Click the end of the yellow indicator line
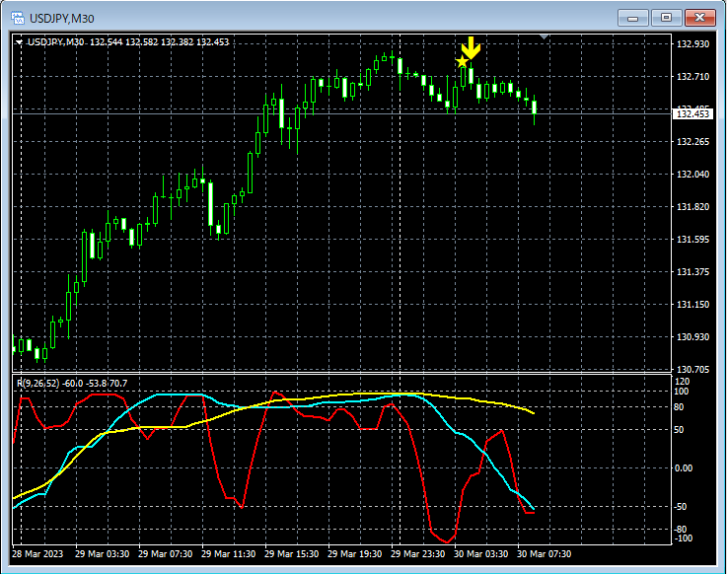 [533, 412]
